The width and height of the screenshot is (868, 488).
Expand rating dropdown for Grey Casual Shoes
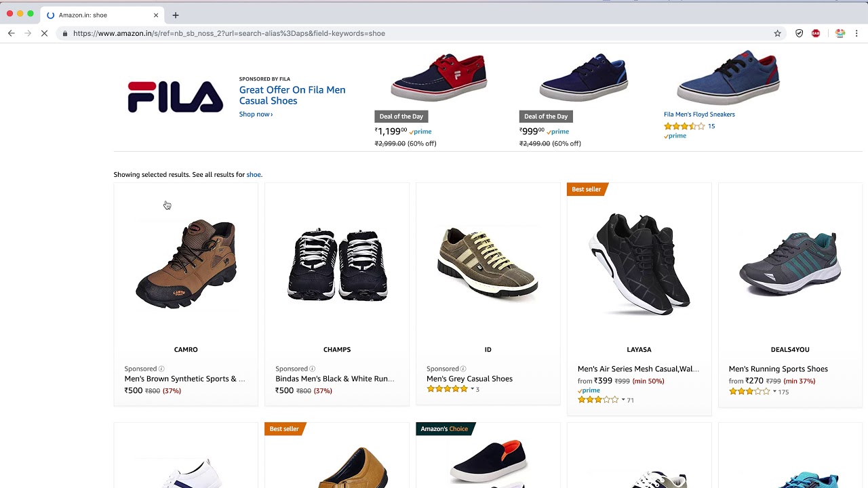(x=472, y=389)
